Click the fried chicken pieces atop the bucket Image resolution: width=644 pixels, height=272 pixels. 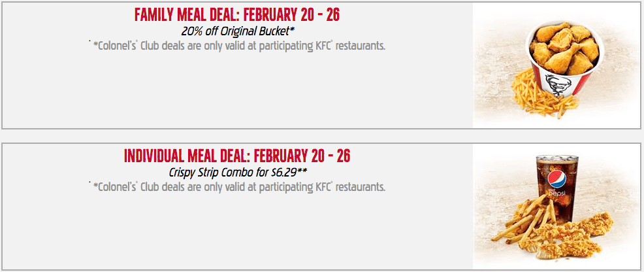pyautogui.click(x=564, y=48)
